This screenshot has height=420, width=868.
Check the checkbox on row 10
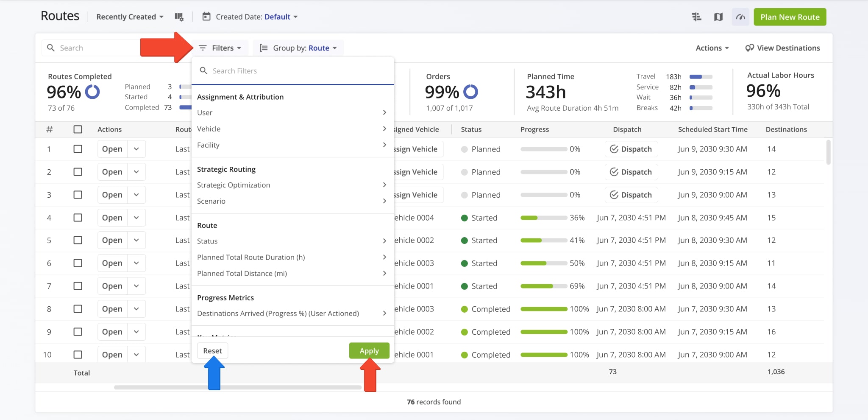(78, 354)
